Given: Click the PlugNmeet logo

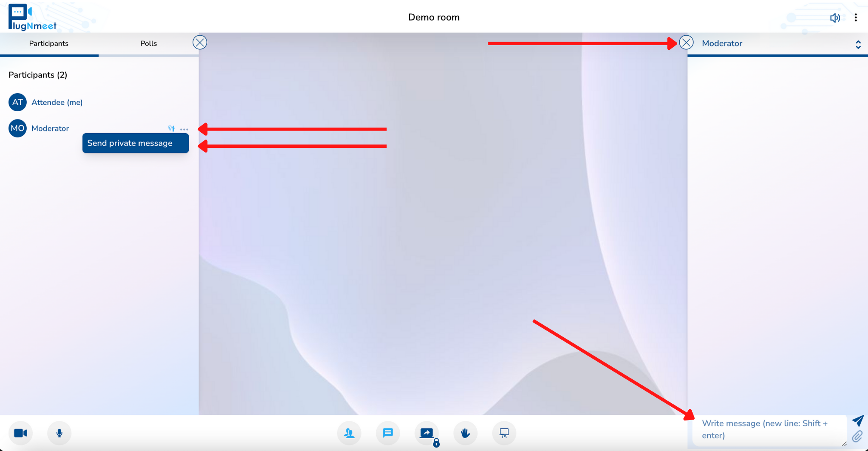Looking at the screenshot, I should coord(32,17).
